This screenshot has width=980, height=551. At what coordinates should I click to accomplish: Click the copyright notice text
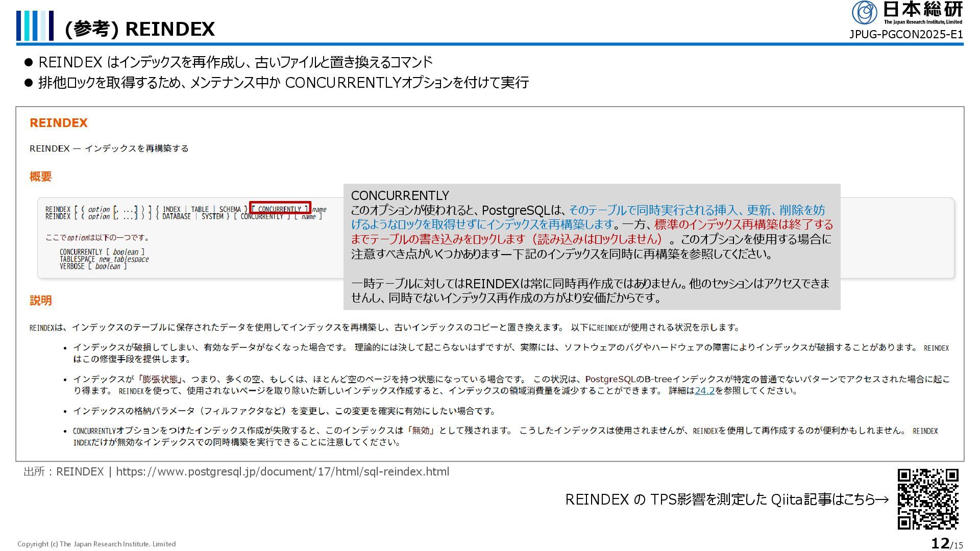point(96,544)
